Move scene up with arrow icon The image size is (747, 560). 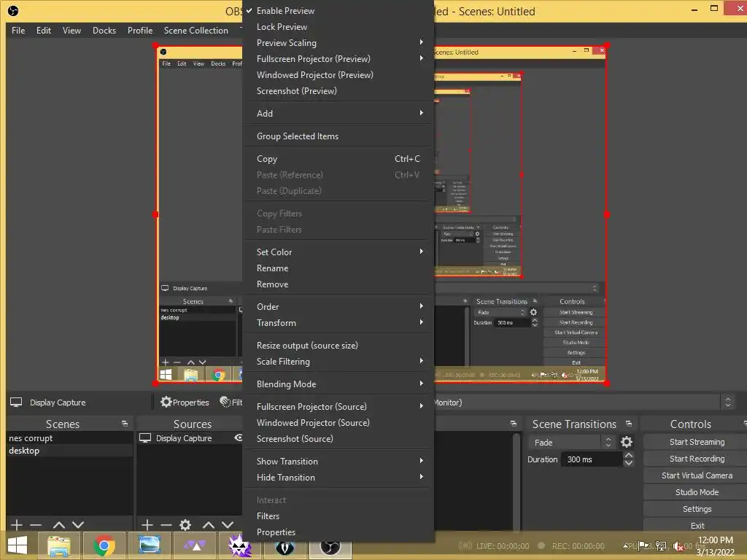[x=58, y=525]
